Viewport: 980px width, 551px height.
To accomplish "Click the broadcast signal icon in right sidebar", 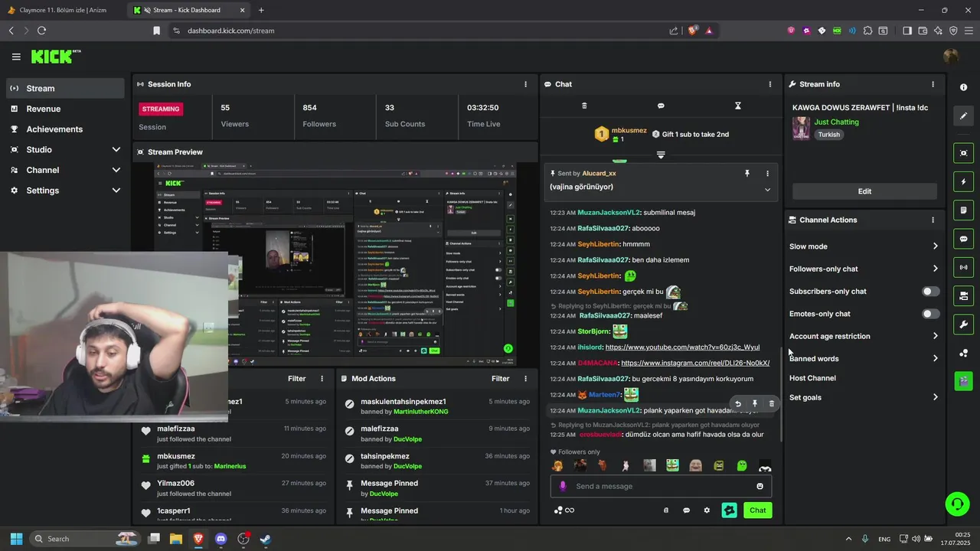I will [x=963, y=267].
